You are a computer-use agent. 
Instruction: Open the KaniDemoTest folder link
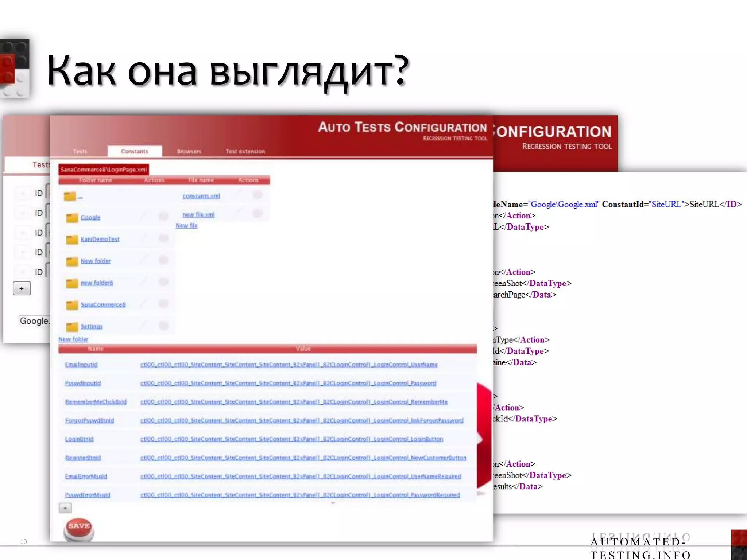pyautogui.click(x=100, y=239)
